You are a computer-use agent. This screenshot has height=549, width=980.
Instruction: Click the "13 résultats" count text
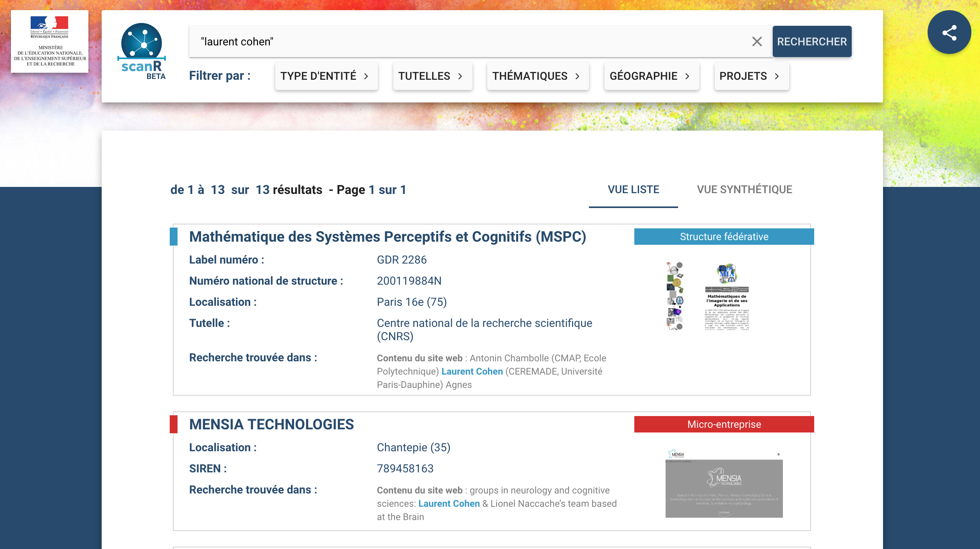tap(289, 190)
